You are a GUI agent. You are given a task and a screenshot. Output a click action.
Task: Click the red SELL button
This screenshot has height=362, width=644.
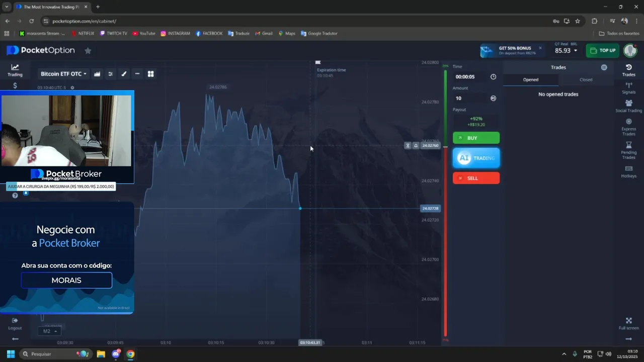(x=476, y=178)
